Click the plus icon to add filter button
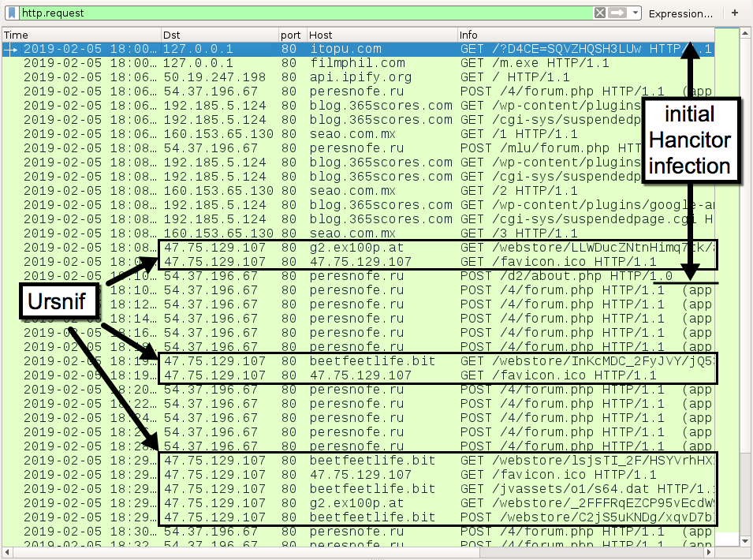753x560 pixels. click(x=735, y=13)
